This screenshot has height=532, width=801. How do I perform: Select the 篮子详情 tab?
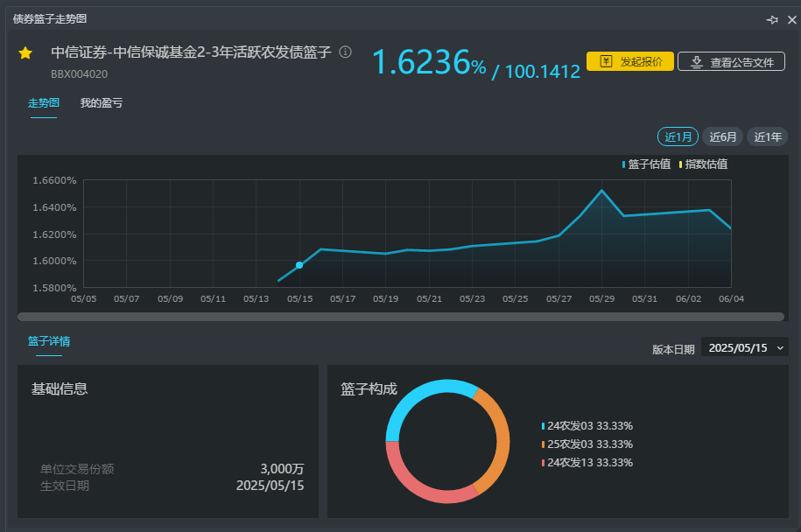point(49,341)
